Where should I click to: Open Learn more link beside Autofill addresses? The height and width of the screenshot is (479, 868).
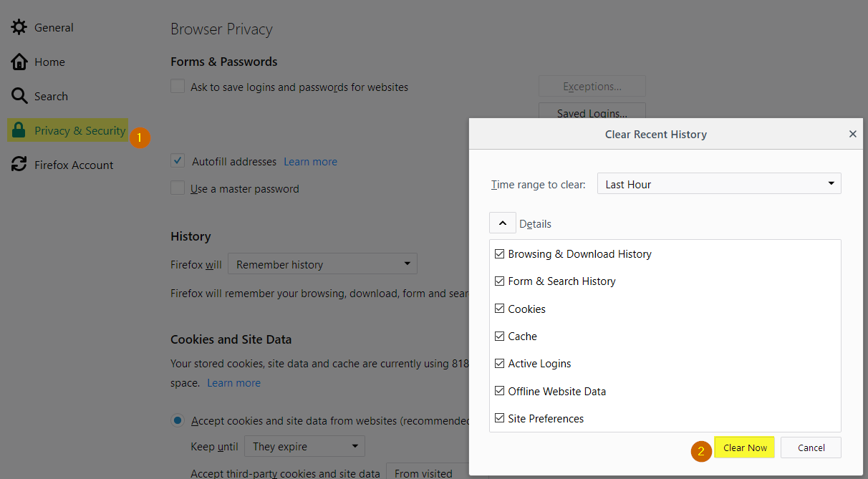tap(310, 161)
